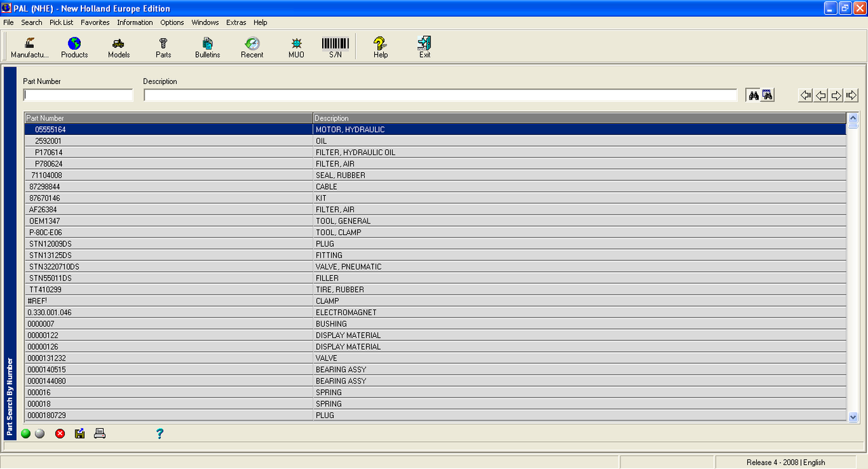The width and height of the screenshot is (868, 469).
Task: Click the gray circle button at bottom
Action: tap(40, 434)
